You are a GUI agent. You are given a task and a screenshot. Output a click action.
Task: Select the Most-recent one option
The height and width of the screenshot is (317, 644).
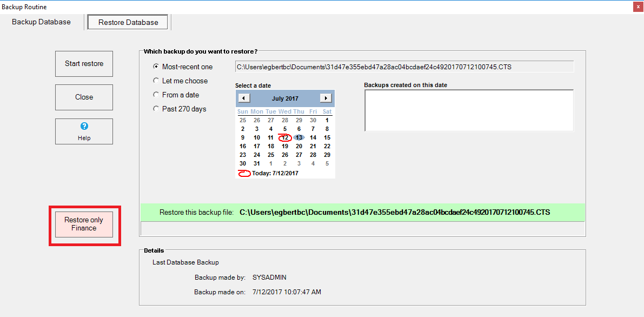coord(156,67)
